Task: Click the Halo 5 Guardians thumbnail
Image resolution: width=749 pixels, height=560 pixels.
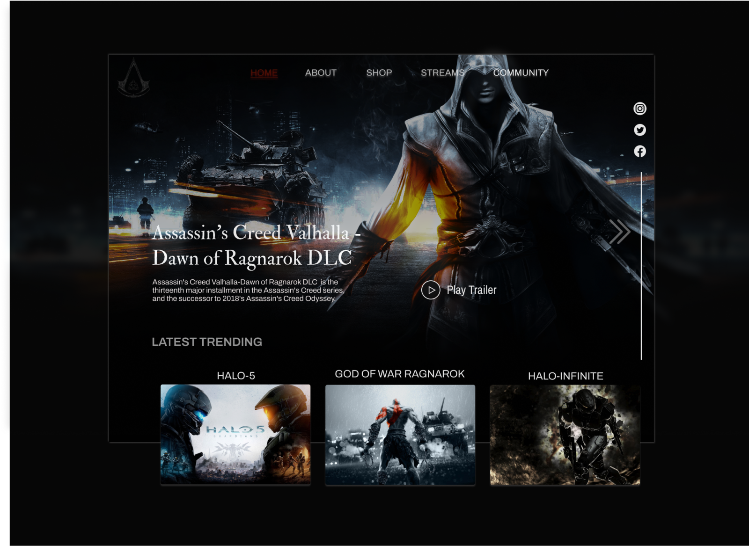Action: point(235,434)
